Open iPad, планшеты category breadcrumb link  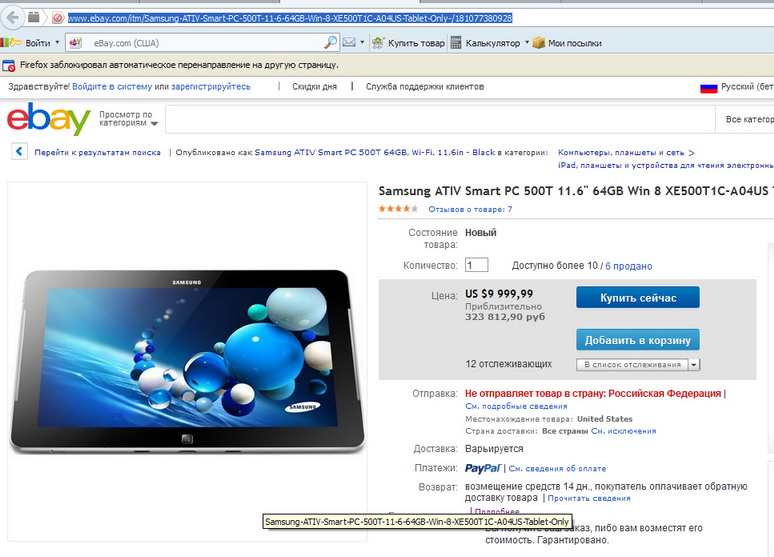(665, 165)
